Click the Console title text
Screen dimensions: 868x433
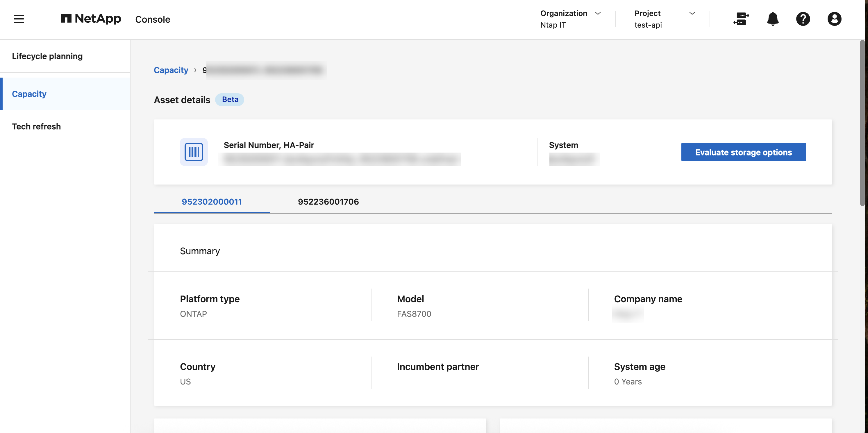pos(153,19)
